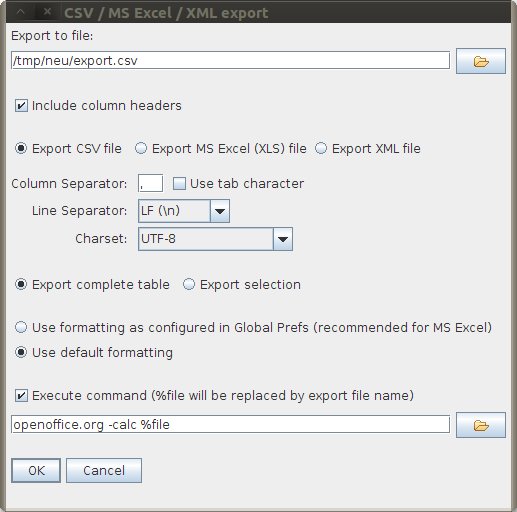Click the title bar X icon
517x512 pixels.
pos(47,12)
